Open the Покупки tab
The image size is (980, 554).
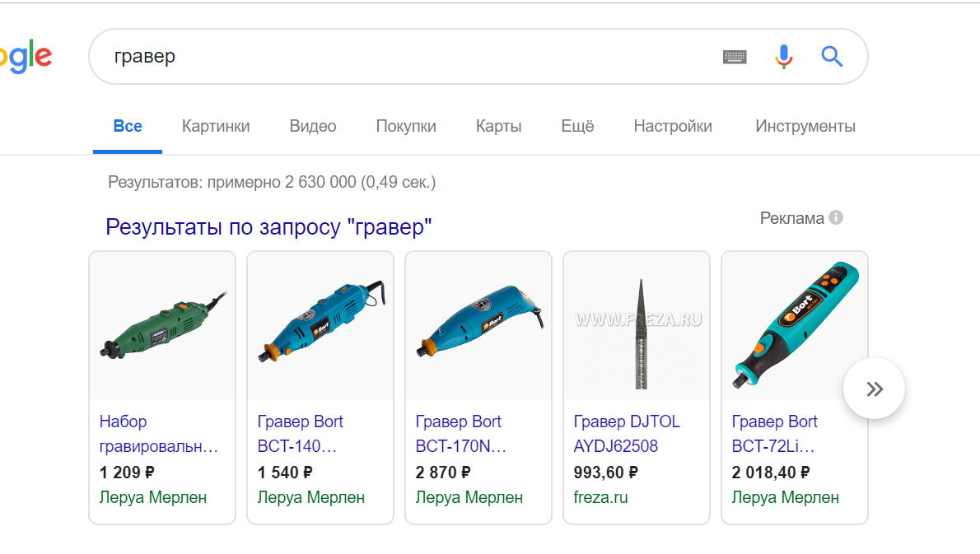point(406,126)
